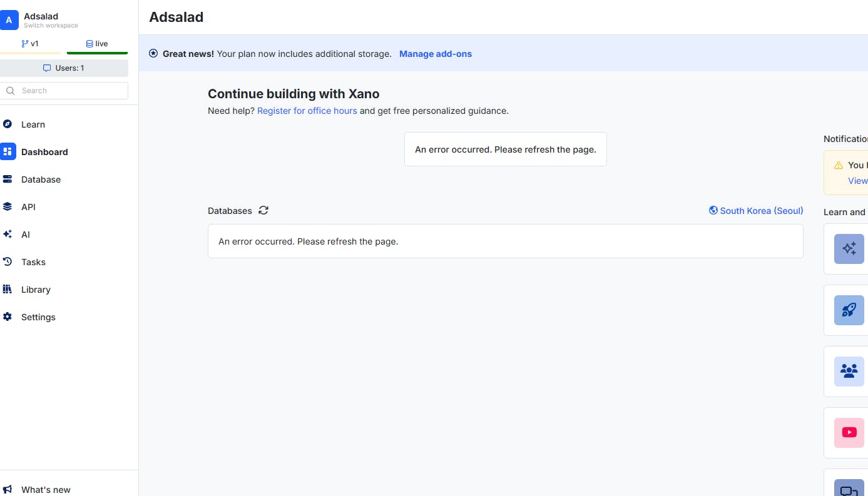Image resolution: width=868 pixels, height=496 pixels.
Task: Open the sparkles AI card icon
Action: click(849, 249)
